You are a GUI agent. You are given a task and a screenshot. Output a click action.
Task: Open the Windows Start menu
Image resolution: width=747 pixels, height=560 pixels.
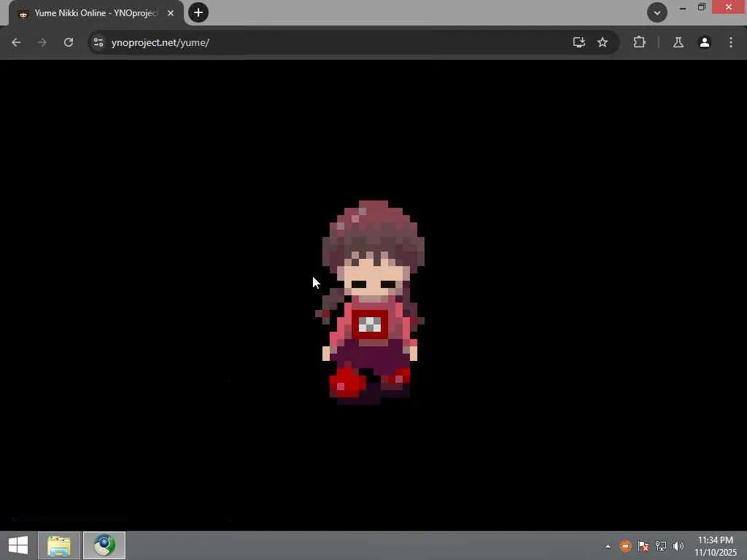coord(18,545)
